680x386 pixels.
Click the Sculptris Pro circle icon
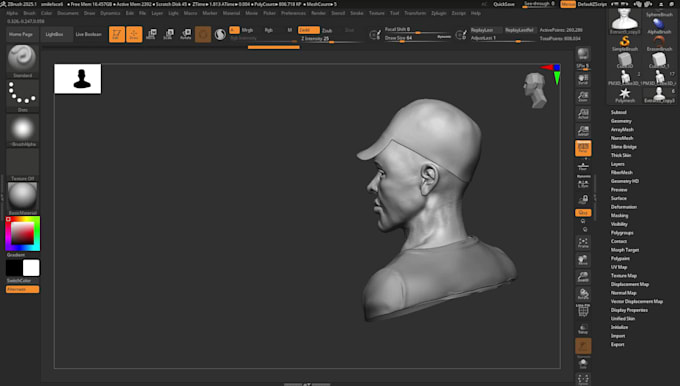(220, 34)
